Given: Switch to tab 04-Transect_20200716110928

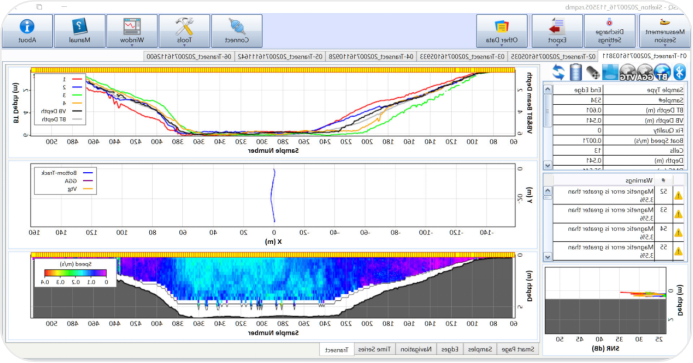Looking at the screenshot, I should pos(370,56).
